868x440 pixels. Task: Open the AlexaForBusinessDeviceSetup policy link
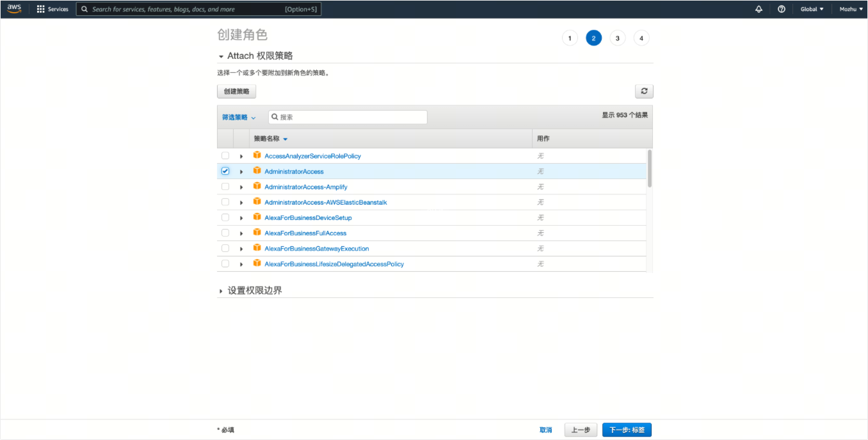[308, 217]
